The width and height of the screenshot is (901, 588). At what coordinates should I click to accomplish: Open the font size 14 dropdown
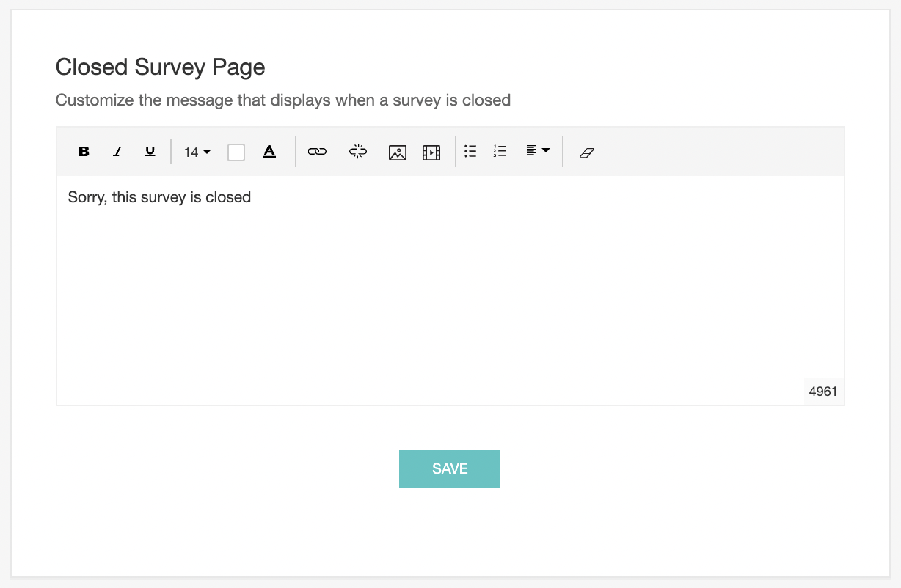coord(197,152)
